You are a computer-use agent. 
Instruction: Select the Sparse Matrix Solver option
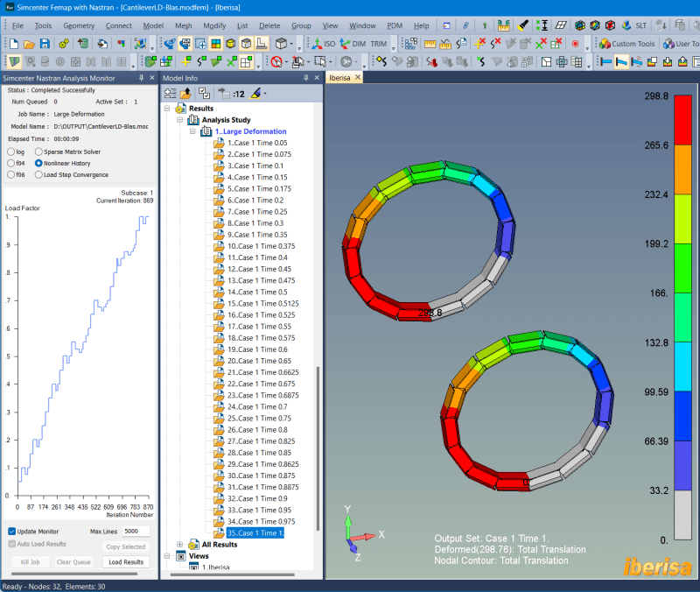(38, 152)
